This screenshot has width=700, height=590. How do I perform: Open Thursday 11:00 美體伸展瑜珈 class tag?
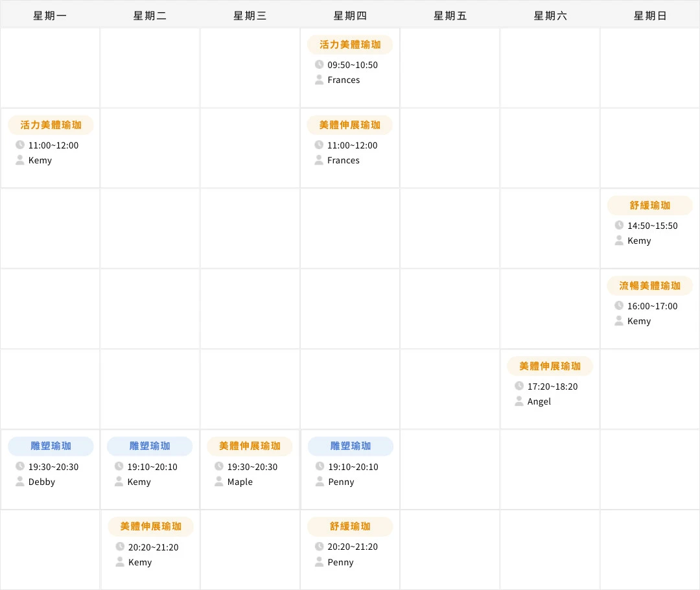coord(349,125)
